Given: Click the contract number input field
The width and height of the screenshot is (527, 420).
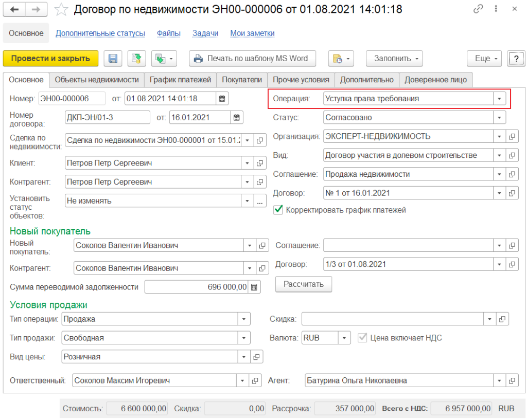Looking at the screenshot, I should point(107,118).
